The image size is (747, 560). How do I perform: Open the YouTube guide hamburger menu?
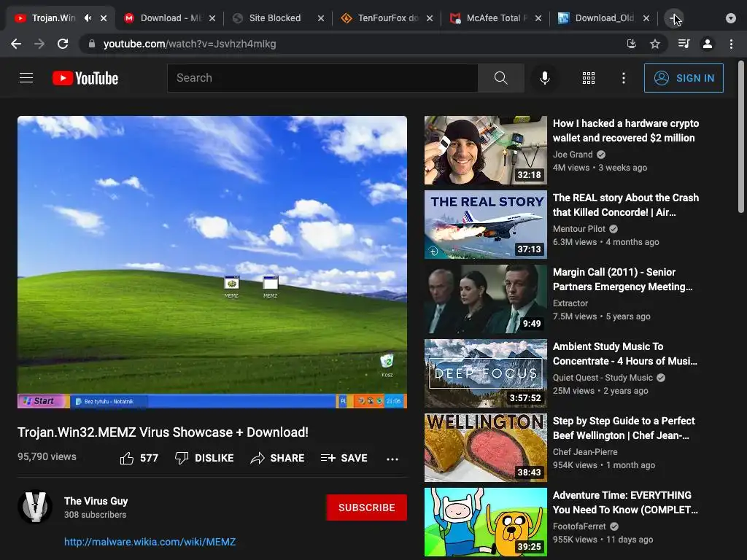(26, 78)
